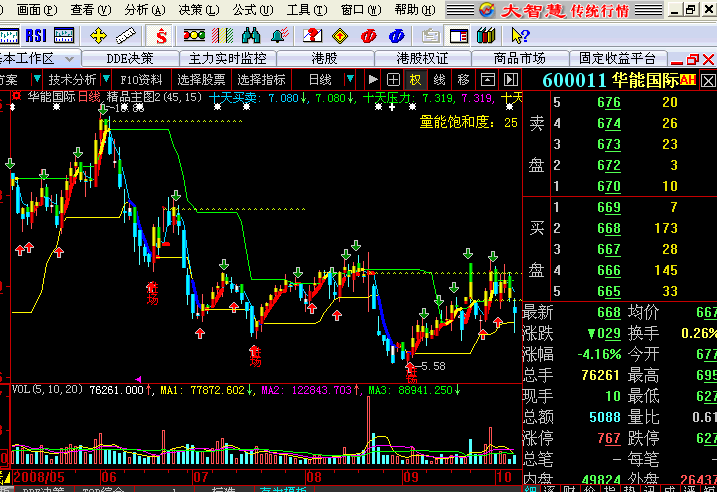
Task: Click the 600011 华能国际 stock title
Action: 610,80
